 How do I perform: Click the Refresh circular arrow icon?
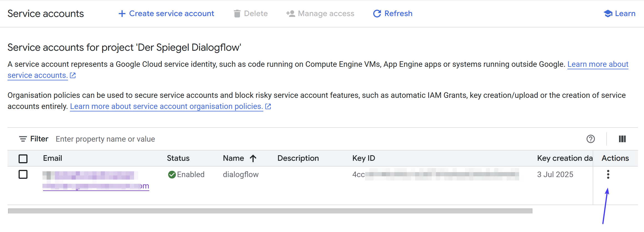click(x=377, y=14)
